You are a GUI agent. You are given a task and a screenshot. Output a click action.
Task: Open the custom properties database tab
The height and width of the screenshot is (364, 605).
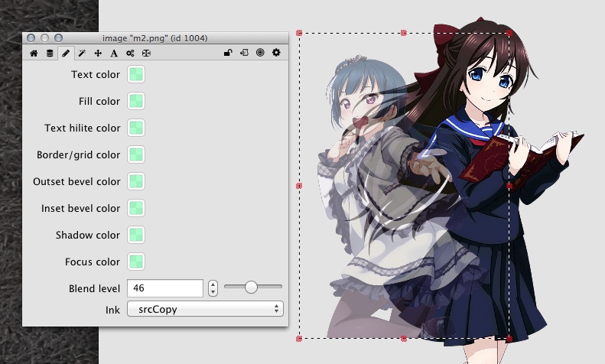50,54
